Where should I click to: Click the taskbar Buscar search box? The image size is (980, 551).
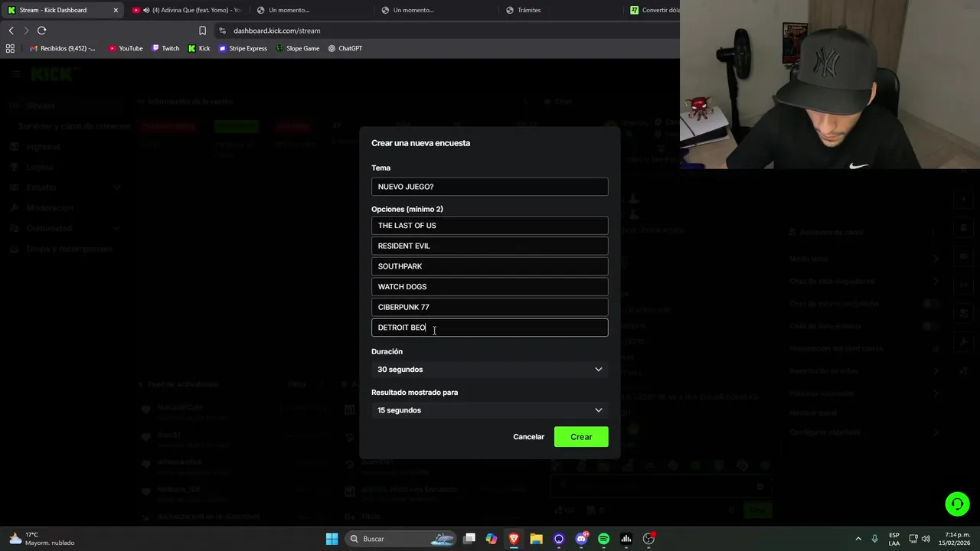(402, 539)
